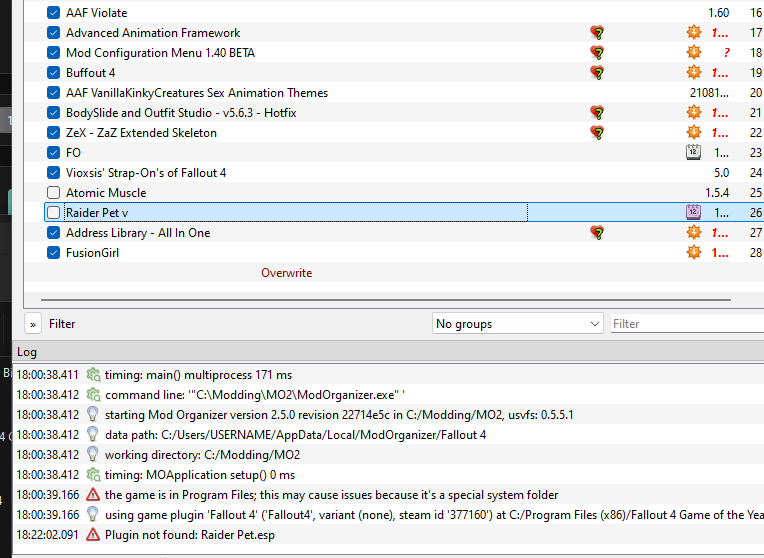The image size is (764, 558).
Task: Click warning icon beside Program Files log message
Action: tap(93, 495)
